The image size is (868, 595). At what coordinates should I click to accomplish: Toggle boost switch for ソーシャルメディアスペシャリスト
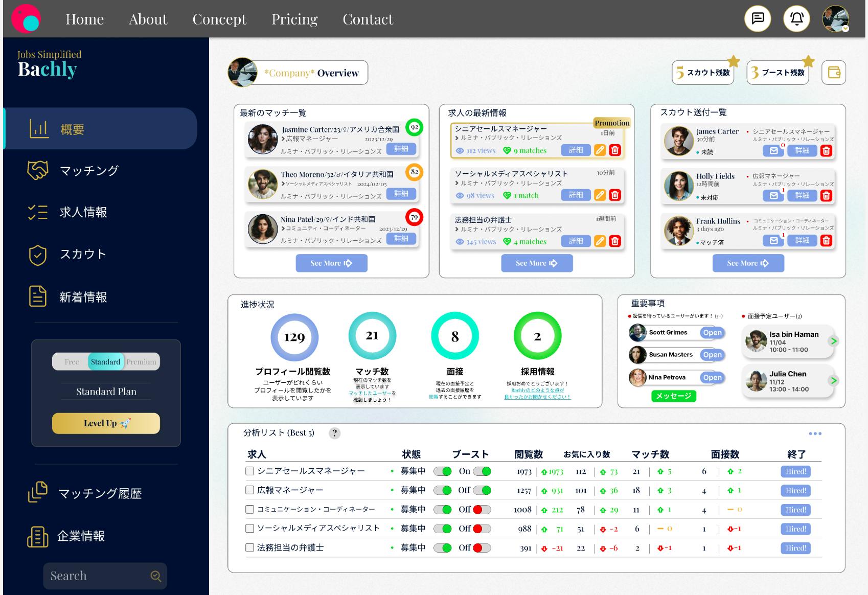tap(482, 529)
